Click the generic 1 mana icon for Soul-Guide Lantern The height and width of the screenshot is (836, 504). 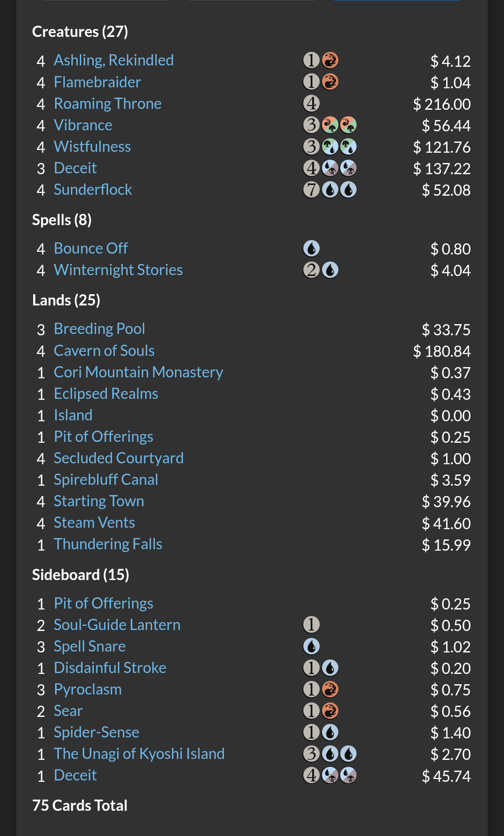(x=311, y=624)
